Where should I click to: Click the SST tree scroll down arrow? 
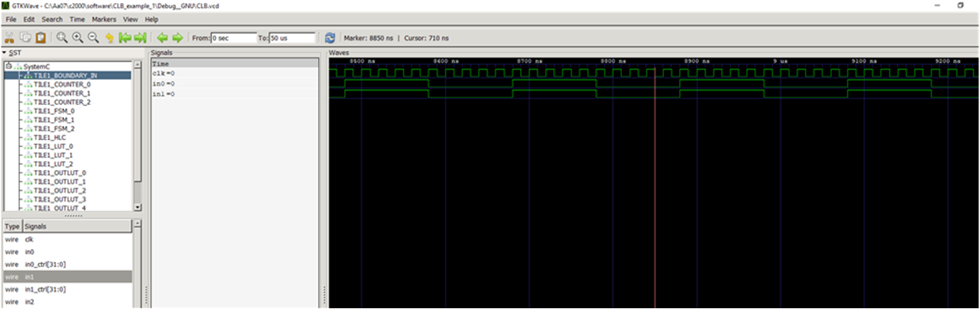(138, 207)
